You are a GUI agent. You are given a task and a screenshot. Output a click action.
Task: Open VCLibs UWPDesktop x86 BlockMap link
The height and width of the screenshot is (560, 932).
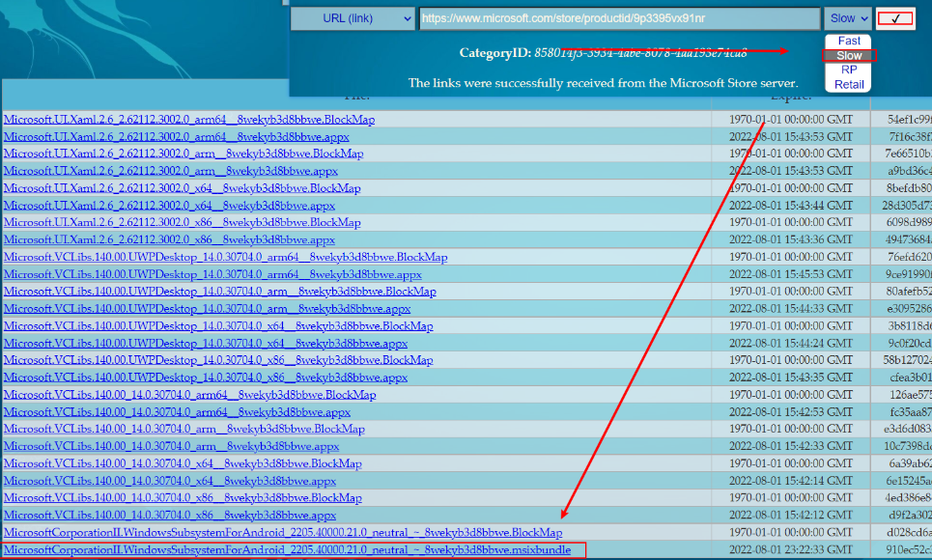click(x=218, y=360)
